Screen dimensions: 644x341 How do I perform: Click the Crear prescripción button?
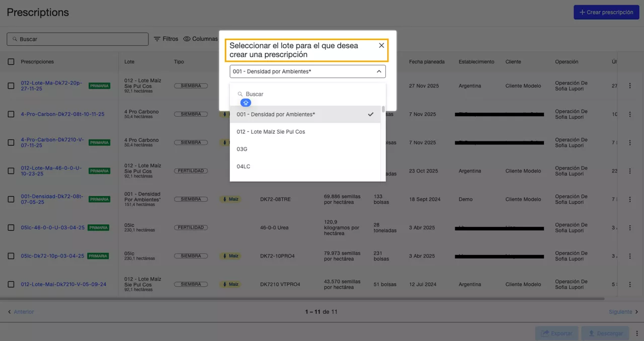click(x=606, y=12)
